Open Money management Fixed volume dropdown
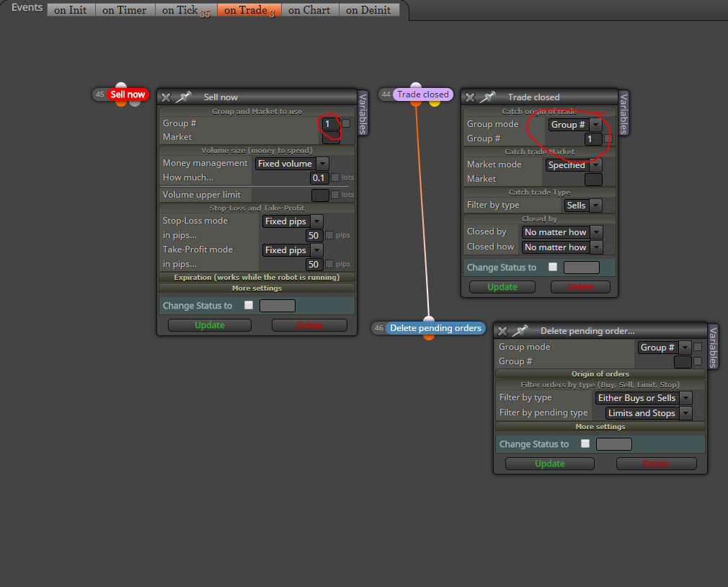Viewport: 728px width, 587px height. coord(292,164)
